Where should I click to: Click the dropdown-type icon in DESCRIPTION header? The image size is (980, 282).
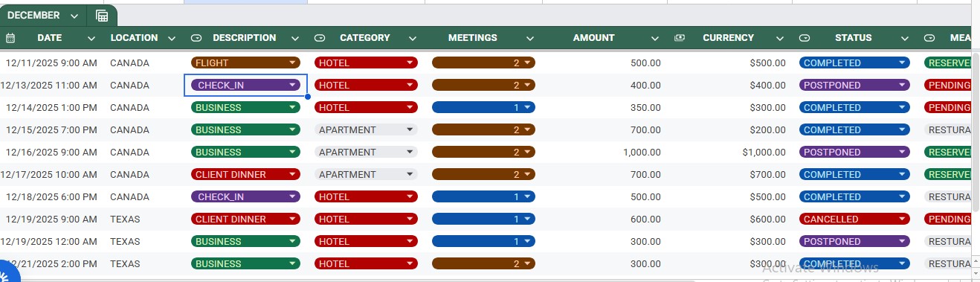(196, 38)
